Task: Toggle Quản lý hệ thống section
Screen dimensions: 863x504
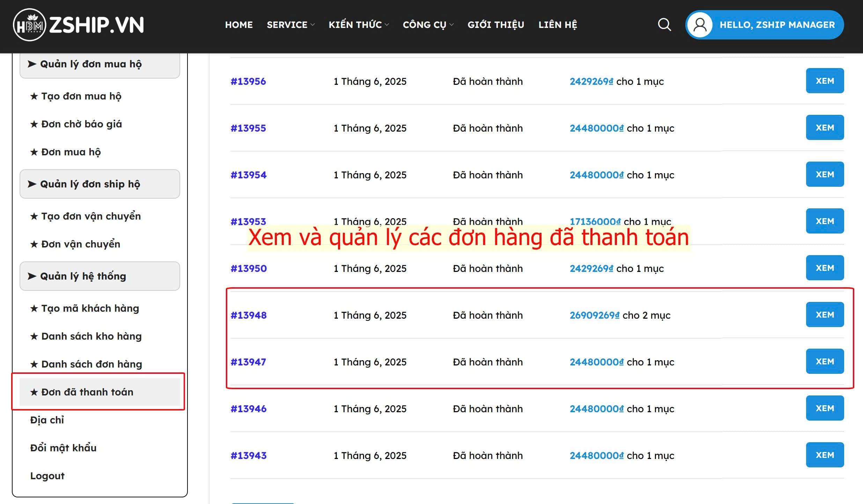Action: (99, 276)
